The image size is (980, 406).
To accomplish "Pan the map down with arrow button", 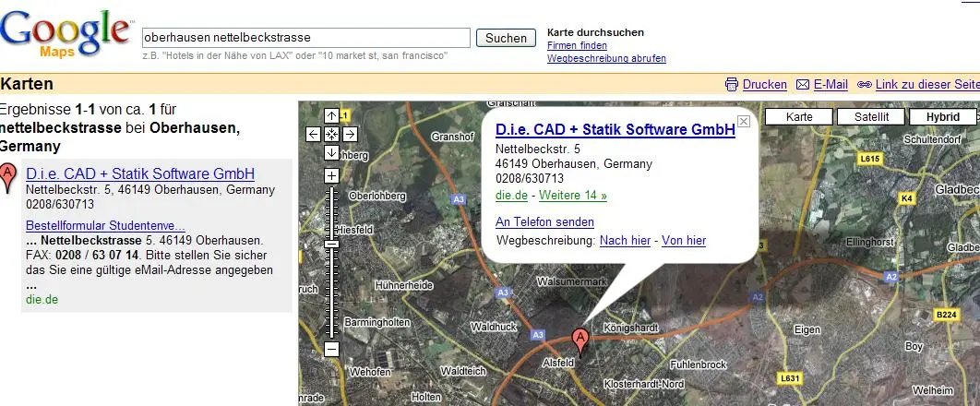I will [332, 152].
